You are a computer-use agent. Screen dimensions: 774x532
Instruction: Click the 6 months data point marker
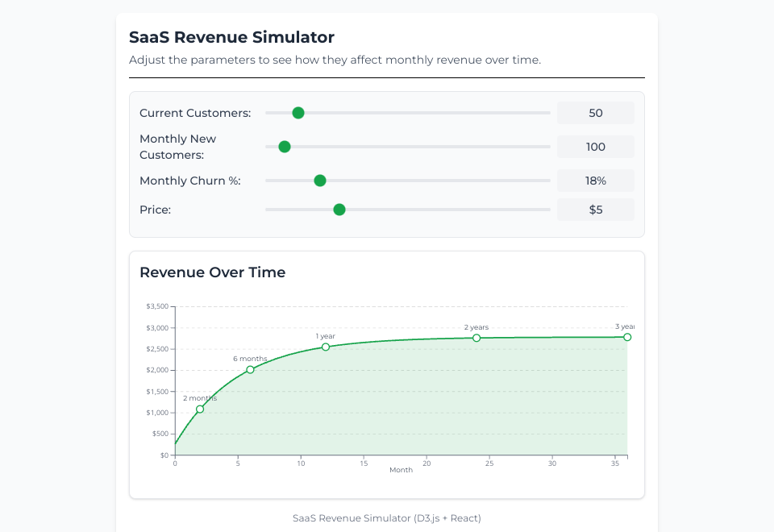point(250,370)
